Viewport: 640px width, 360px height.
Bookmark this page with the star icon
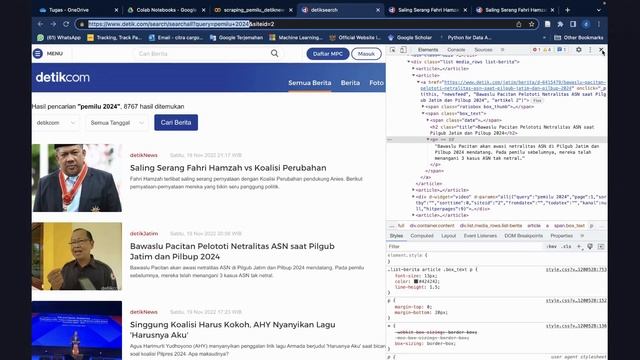[x=531, y=24]
